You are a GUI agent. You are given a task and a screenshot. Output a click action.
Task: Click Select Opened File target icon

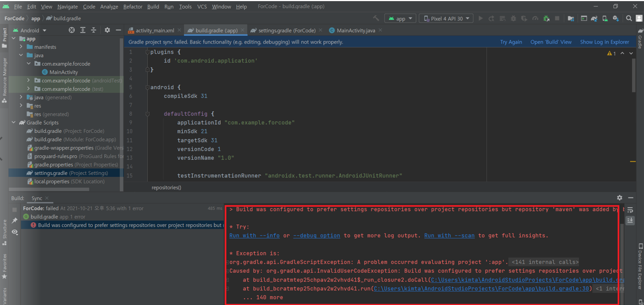71,30
